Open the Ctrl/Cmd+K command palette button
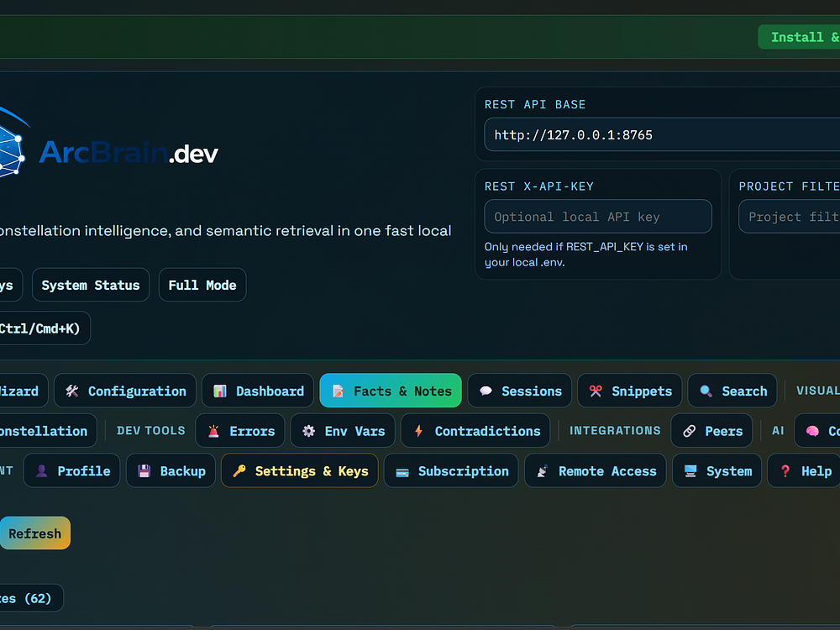This screenshot has height=630, width=840. coord(45,328)
